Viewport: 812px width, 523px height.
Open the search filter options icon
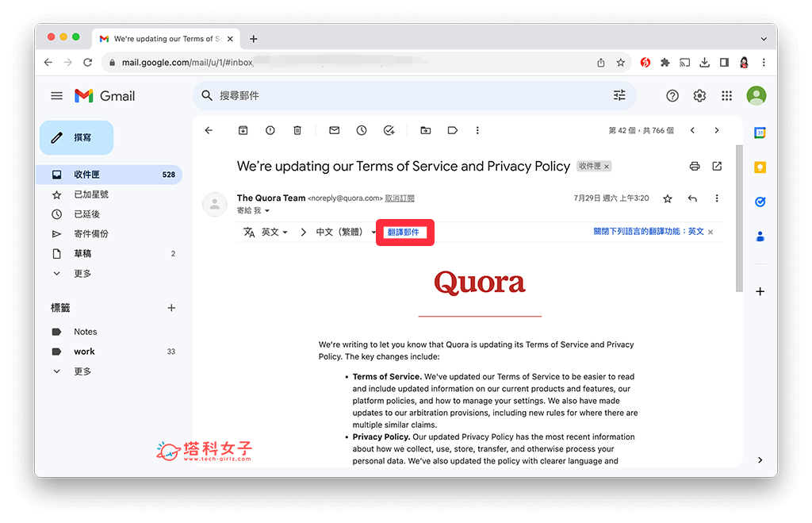point(619,95)
